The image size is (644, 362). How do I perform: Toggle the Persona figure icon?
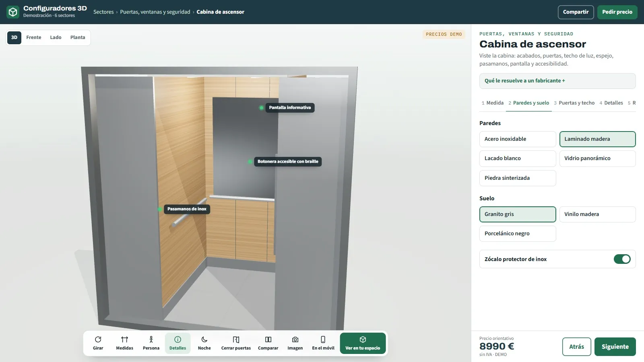[x=151, y=339]
